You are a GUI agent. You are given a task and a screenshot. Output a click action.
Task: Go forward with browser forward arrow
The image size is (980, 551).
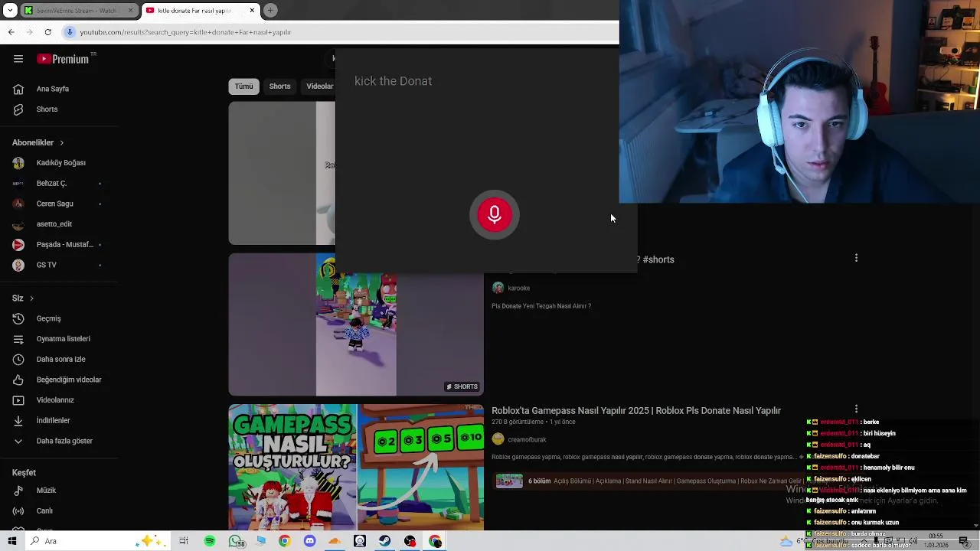pos(29,32)
